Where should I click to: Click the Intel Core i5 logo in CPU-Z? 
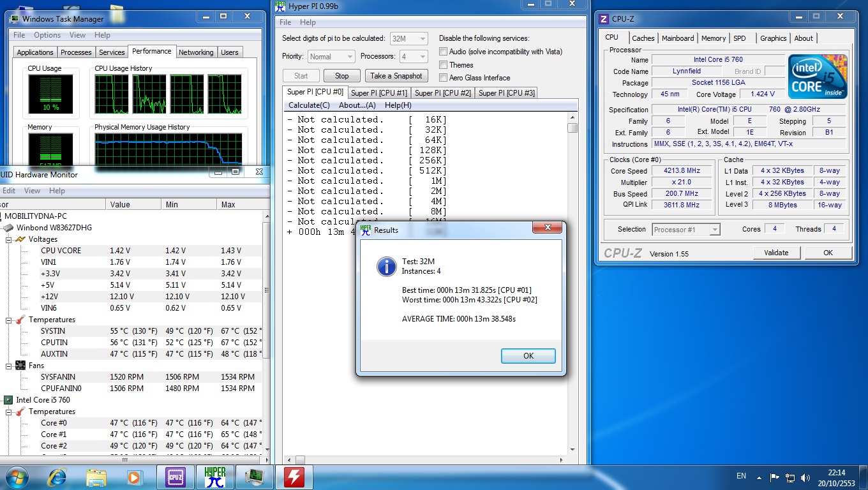(818, 76)
